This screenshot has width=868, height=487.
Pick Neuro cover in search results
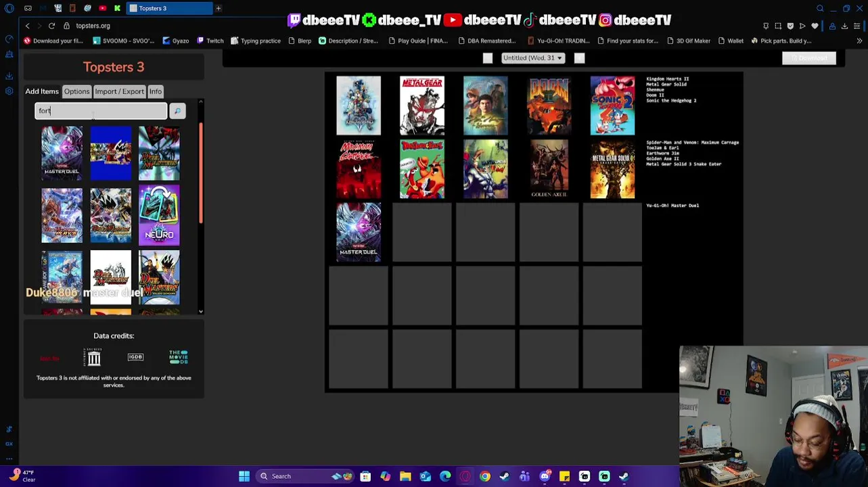coord(159,215)
